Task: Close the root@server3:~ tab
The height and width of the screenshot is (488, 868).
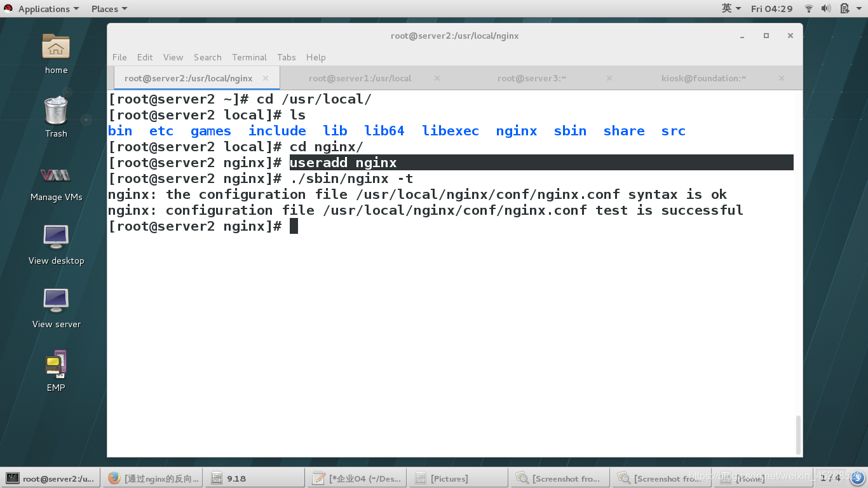Action: click(609, 78)
